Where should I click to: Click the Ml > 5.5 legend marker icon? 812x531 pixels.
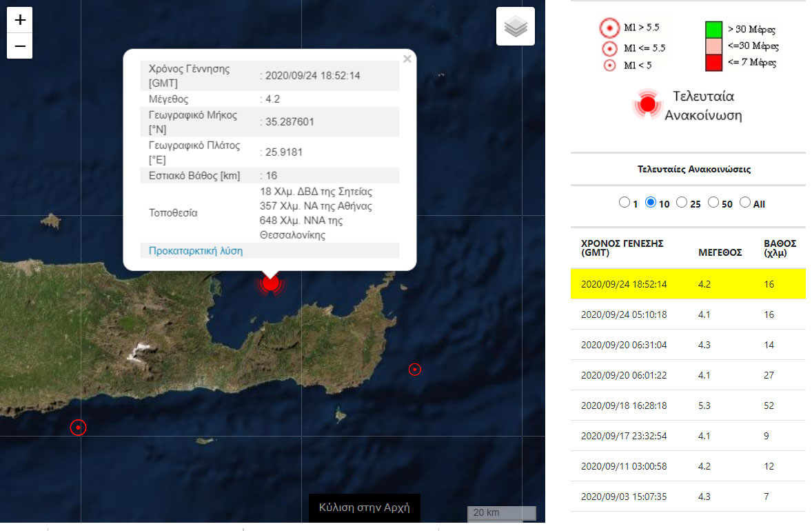coord(609,28)
